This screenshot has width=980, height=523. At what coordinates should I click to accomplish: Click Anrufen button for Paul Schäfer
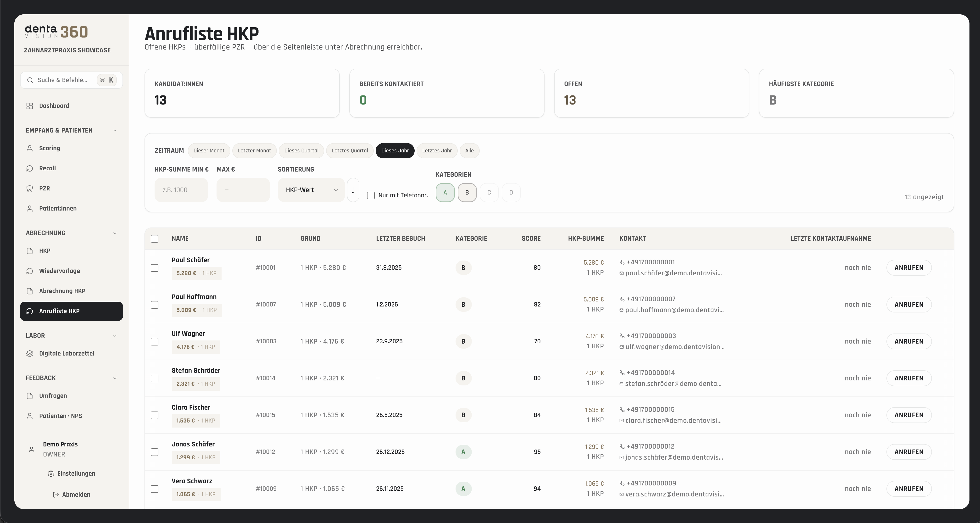pos(909,268)
